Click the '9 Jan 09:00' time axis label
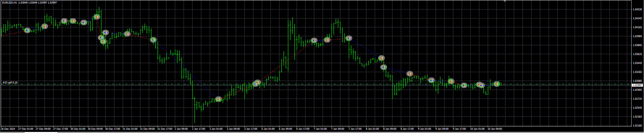Screen dimensions: 644x133 (x=442, y=129)
